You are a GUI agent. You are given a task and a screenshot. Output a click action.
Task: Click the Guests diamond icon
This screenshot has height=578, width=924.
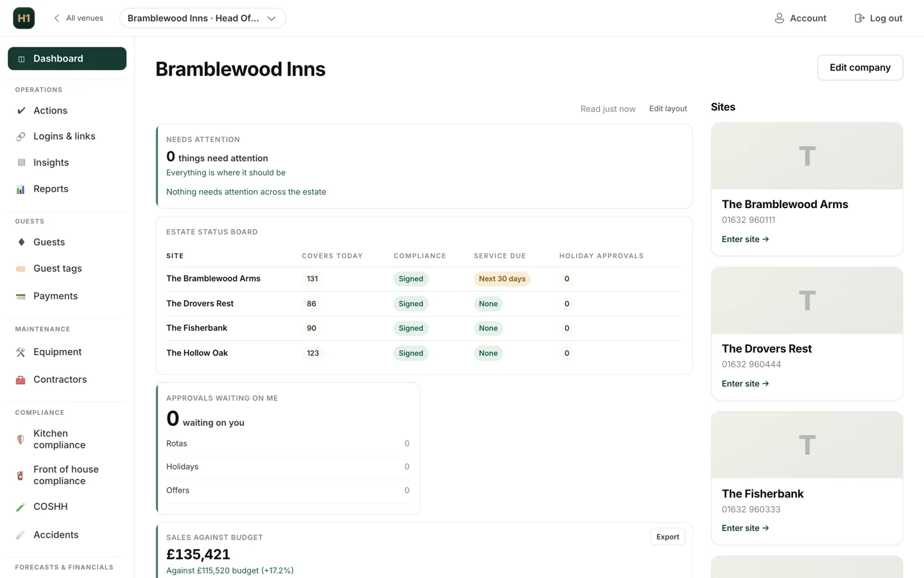point(21,242)
